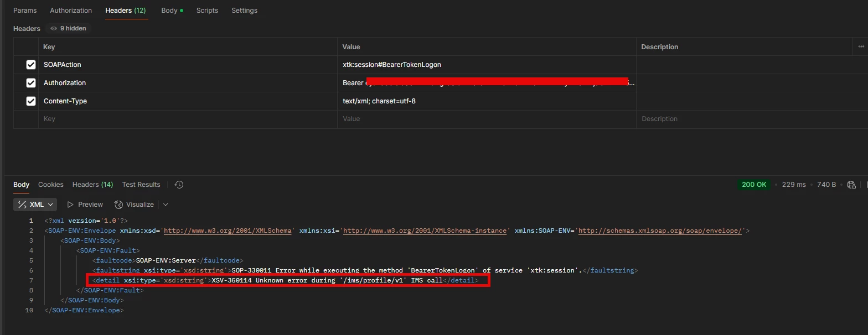The image size is (868, 335).
Task: Show the 9 hidden headers
Action: point(69,28)
